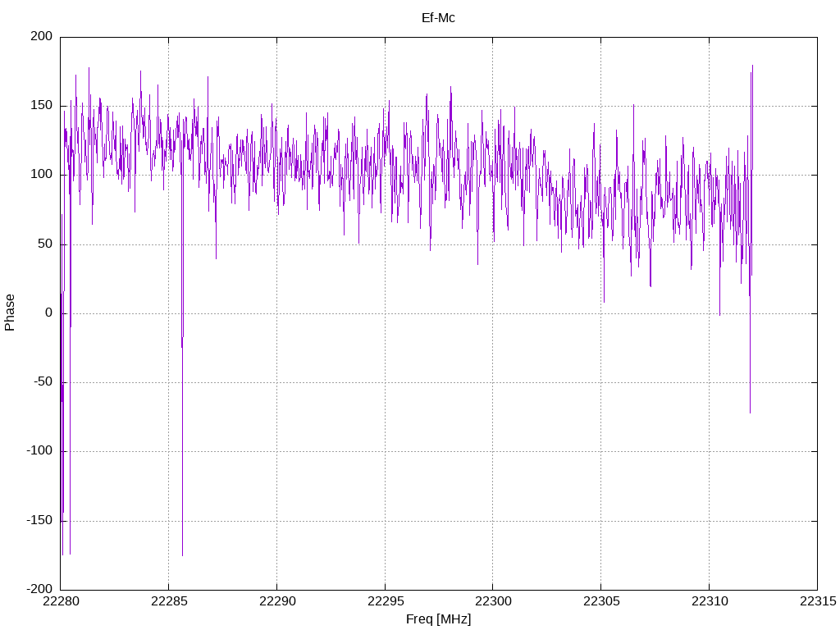Viewport: 840px width, 630px height.
Task: Click the x-axis tick label 22315
Action: pos(818,601)
